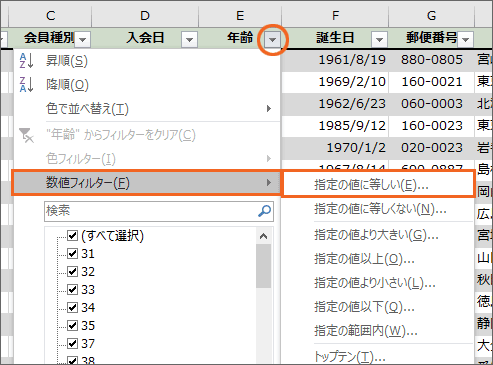Uncheck the 37 value checkbox

[x=72, y=343]
